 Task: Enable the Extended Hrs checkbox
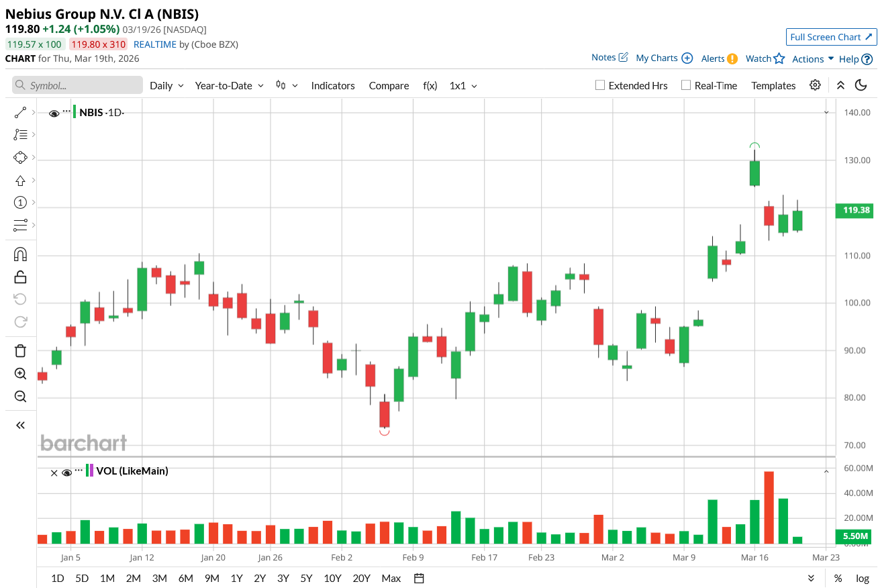click(600, 85)
